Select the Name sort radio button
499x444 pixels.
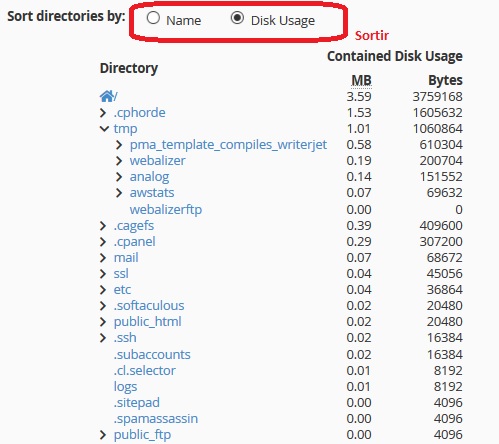pos(153,18)
